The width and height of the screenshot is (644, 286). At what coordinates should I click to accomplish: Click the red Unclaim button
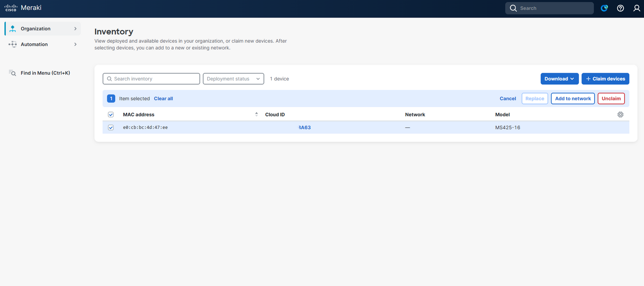(x=611, y=98)
